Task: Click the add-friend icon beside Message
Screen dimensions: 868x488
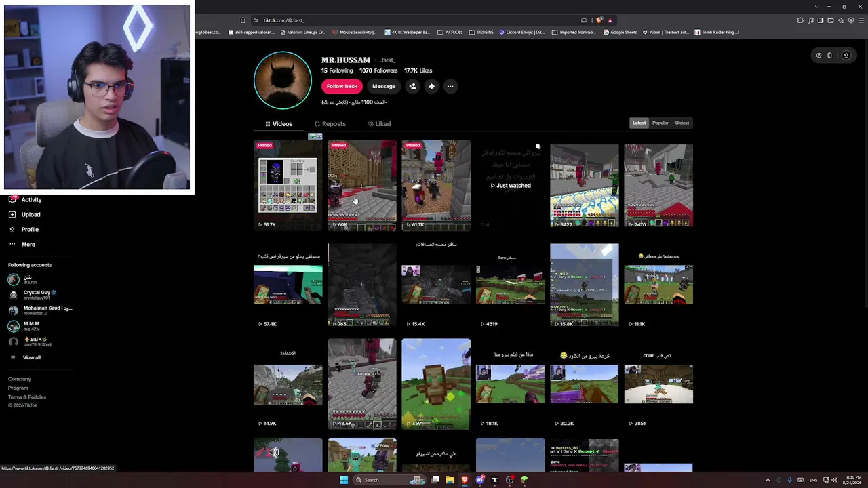Action: 412,86
